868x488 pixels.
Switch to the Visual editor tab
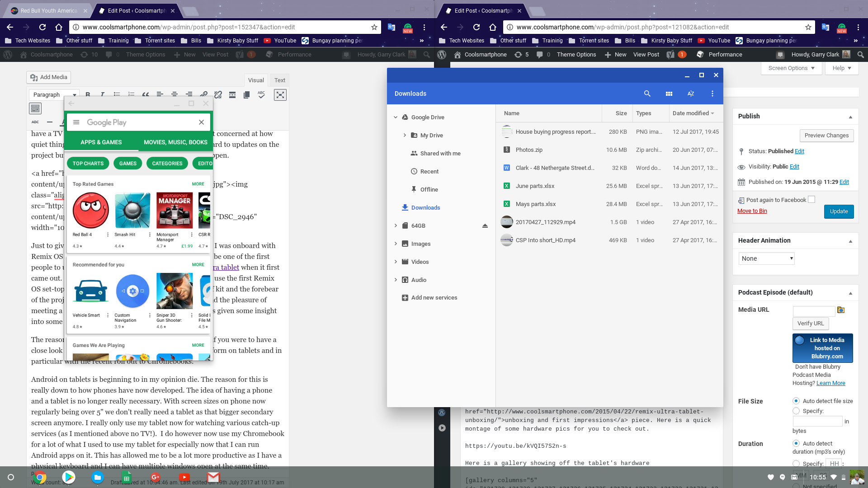click(x=256, y=80)
